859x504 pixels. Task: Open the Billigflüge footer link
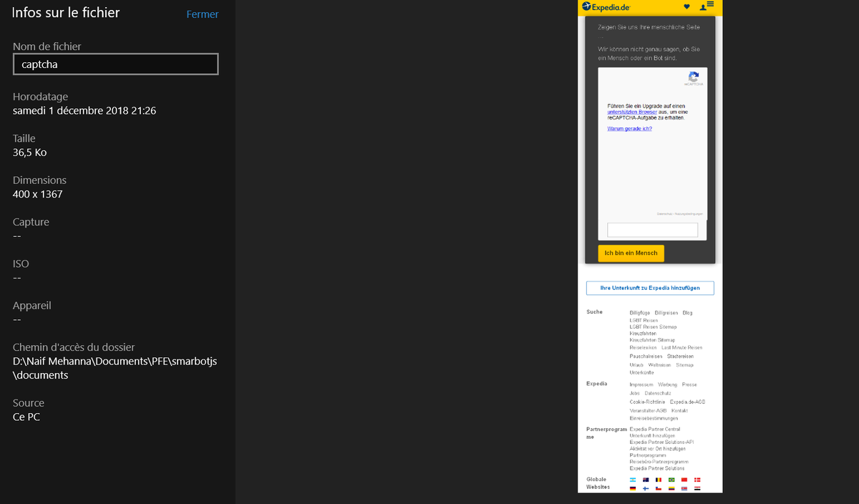[x=639, y=313]
